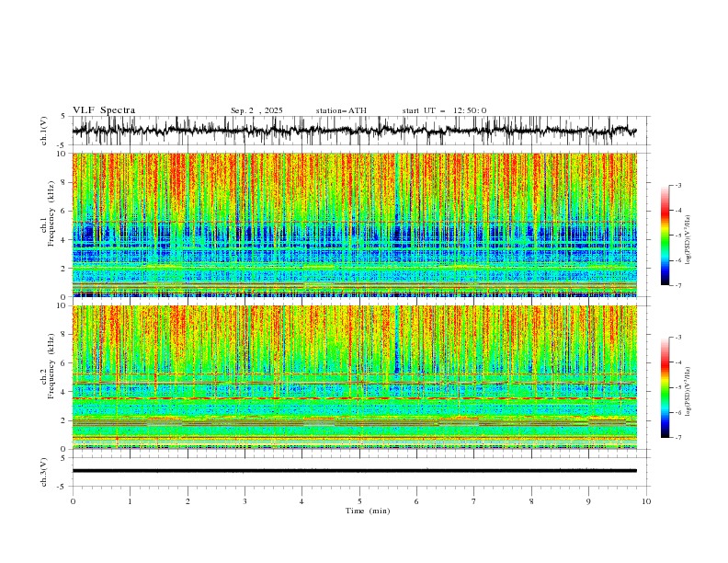Image resolution: width=728 pixels, height=563 pixels.
Task: Click the red 3.5 kHz line in ch.2
Action: point(354,398)
